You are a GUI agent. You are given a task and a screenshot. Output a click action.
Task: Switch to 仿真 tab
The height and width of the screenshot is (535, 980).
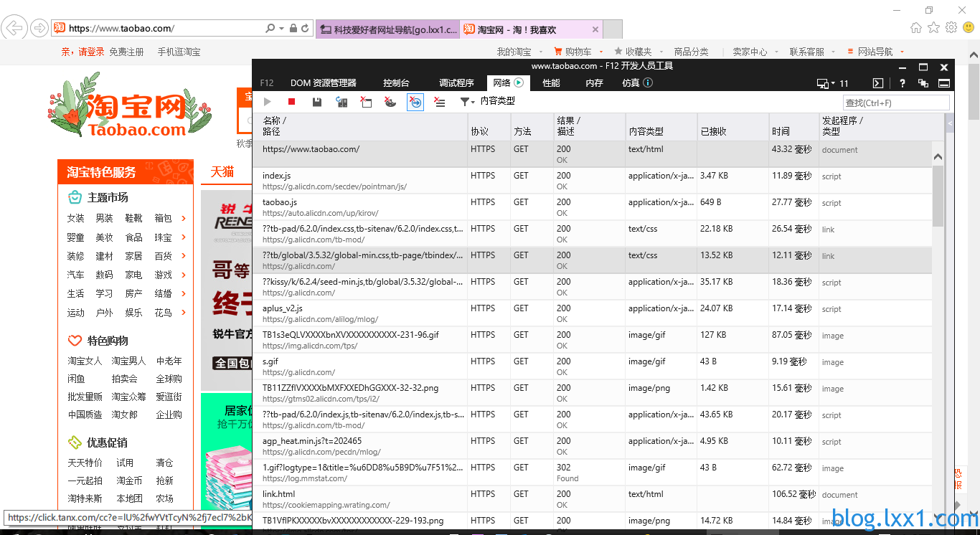click(637, 83)
